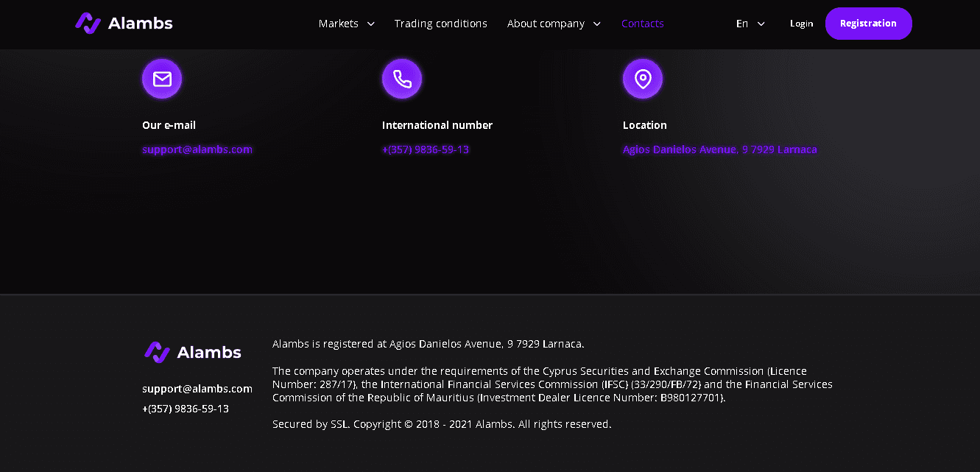Click the Login link
This screenshot has width=980, height=472.
pos(801,23)
